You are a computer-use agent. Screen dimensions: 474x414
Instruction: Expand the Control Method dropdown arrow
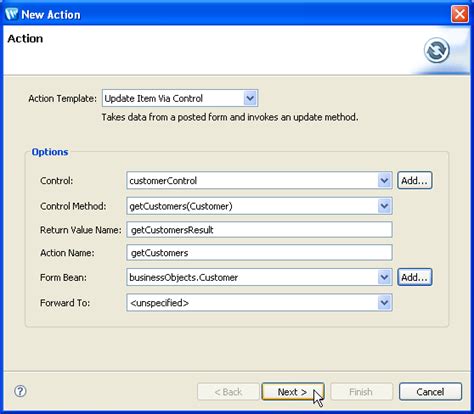(384, 206)
